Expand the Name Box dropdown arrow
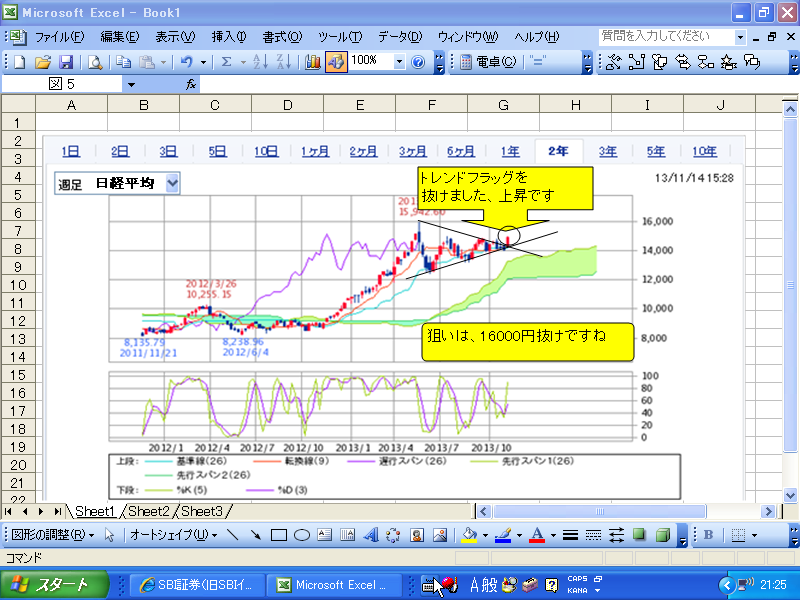The width and height of the screenshot is (800, 600). click(131, 85)
